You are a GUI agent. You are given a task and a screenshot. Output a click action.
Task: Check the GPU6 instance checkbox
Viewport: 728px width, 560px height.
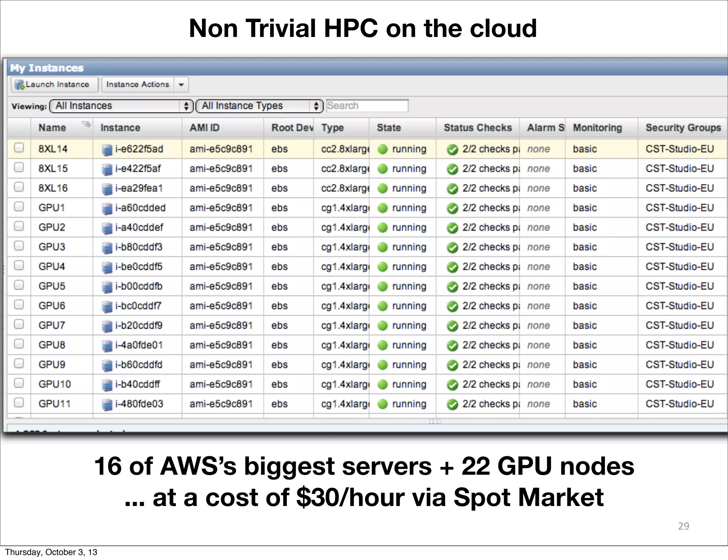19,304
